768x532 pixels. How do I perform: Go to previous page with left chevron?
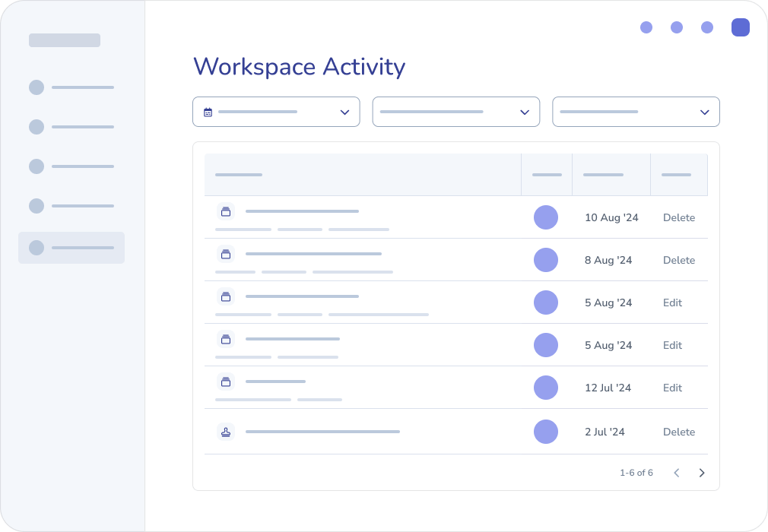(676, 473)
